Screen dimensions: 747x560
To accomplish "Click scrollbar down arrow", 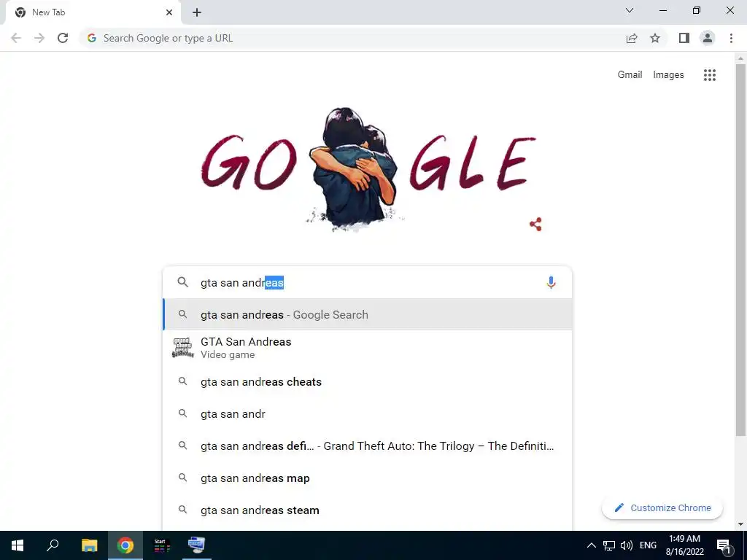I will tap(740, 524).
